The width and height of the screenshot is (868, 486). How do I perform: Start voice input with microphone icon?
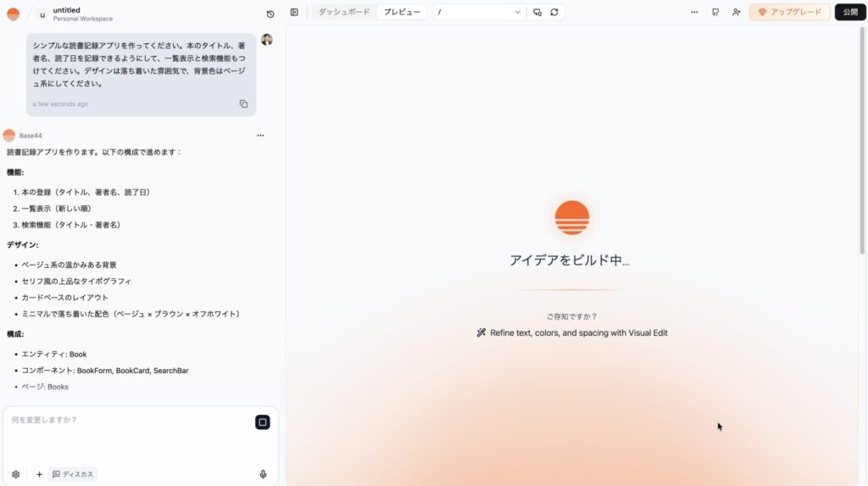264,475
